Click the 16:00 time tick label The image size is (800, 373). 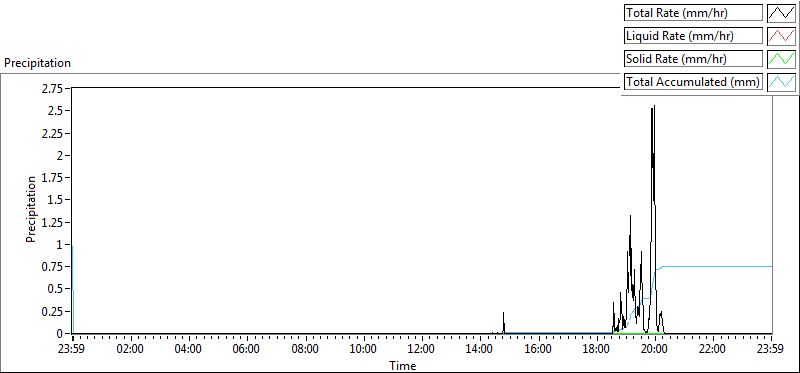pyautogui.click(x=538, y=350)
